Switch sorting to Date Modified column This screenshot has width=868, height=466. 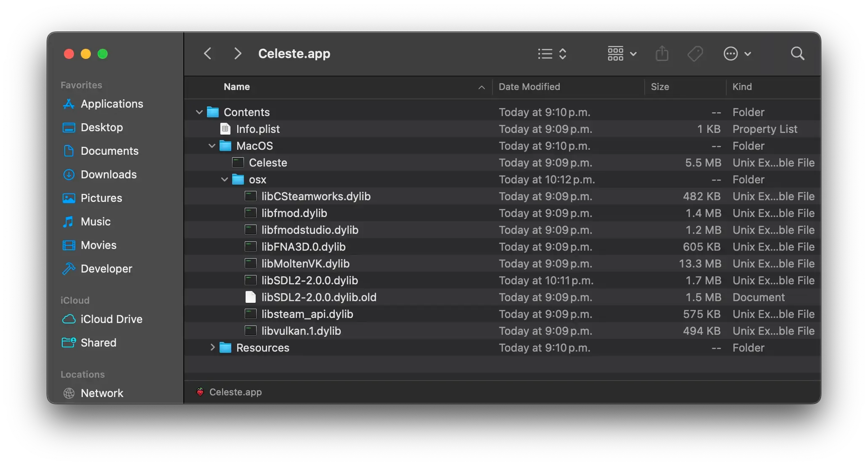coord(529,87)
